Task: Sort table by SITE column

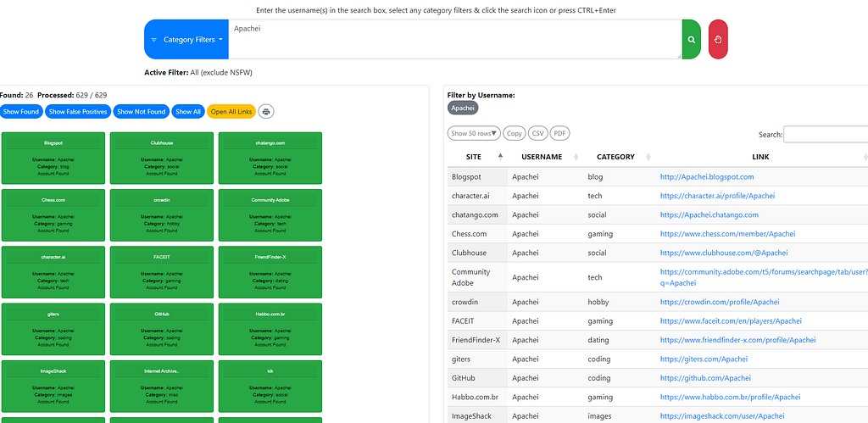Action: point(477,157)
